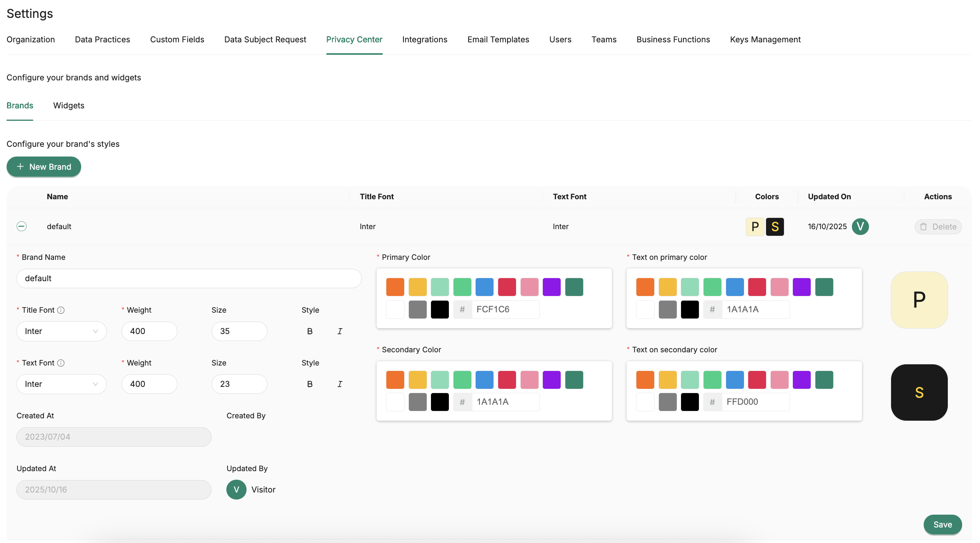Toggle bold style for Title Font

(309, 331)
